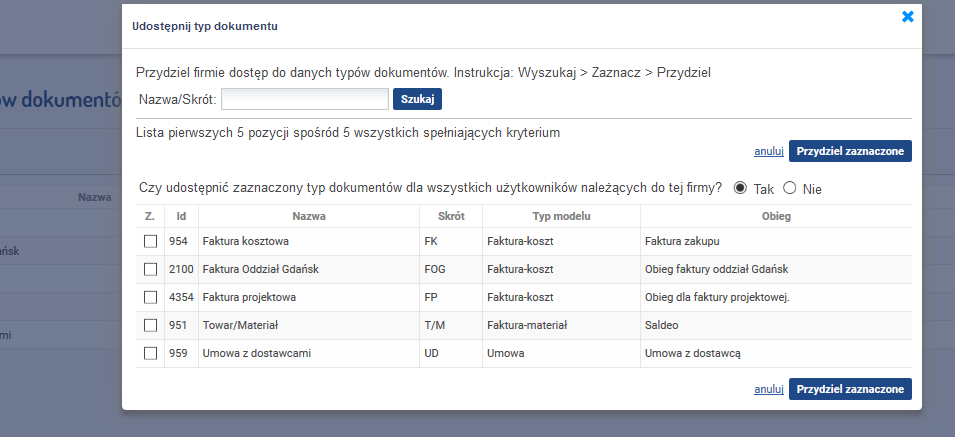Click the Id column header

[x=181, y=216]
